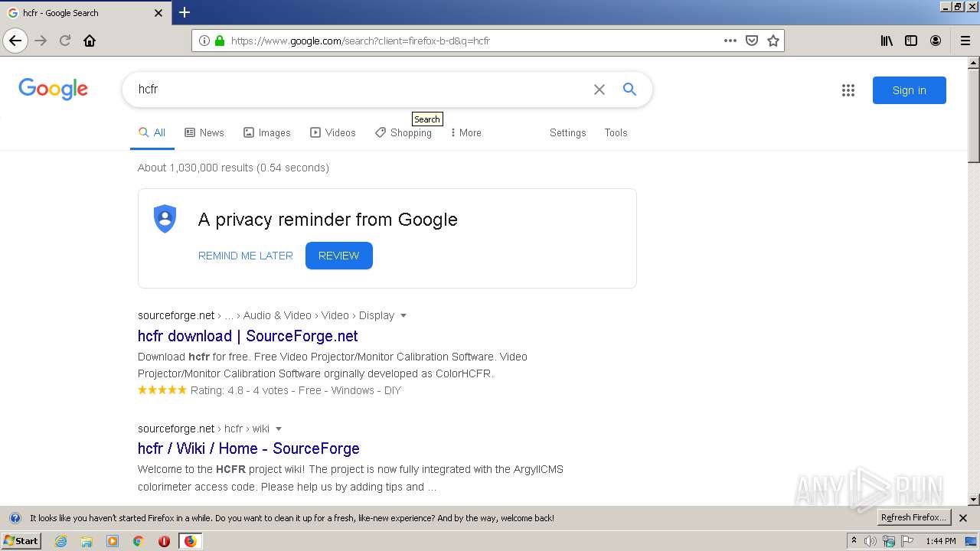The image size is (980, 551).
Task: Show hidden system tray icons
Action: (854, 541)
